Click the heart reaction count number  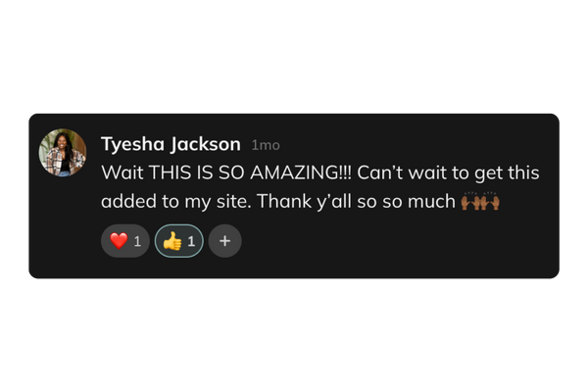tap(137, 241)
